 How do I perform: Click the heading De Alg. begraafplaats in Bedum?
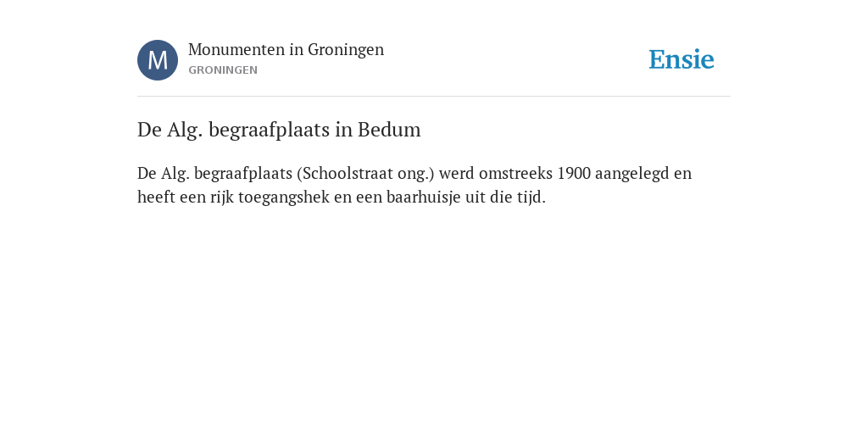pyautogui.click(x=279, y=130)
